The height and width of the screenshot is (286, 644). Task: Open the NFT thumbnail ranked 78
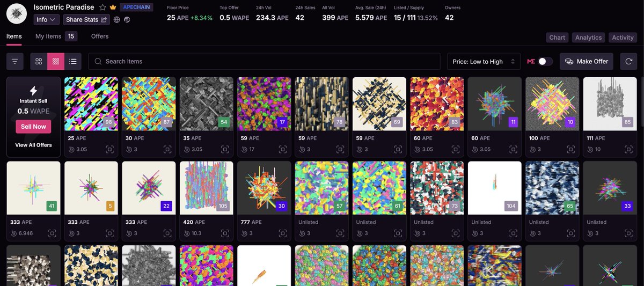[x=322, y=104]
